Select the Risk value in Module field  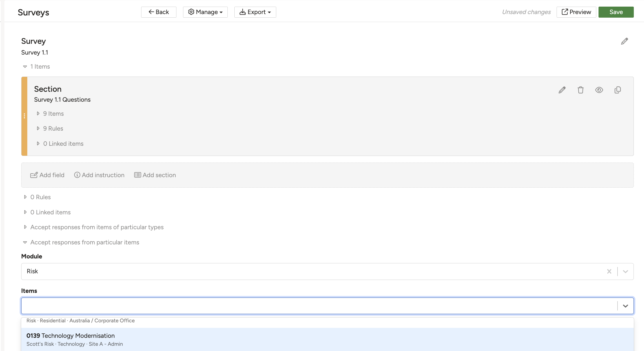(32, 271)
